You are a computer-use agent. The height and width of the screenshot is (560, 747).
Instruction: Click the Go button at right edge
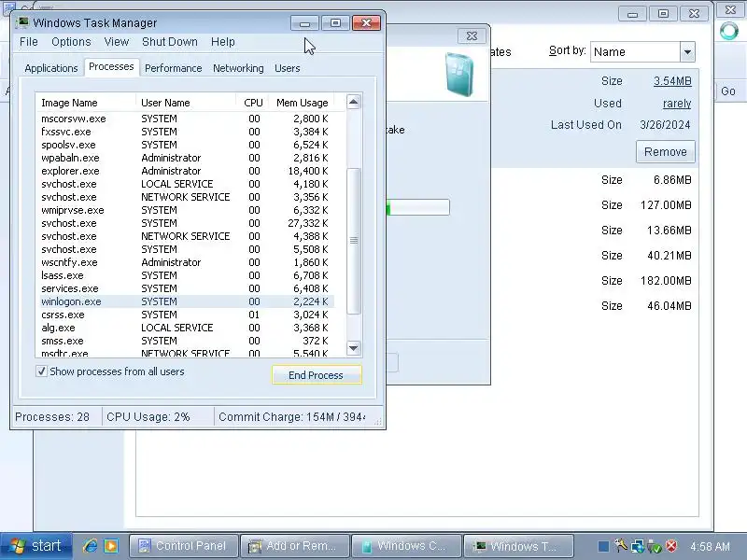coord(727,91)
